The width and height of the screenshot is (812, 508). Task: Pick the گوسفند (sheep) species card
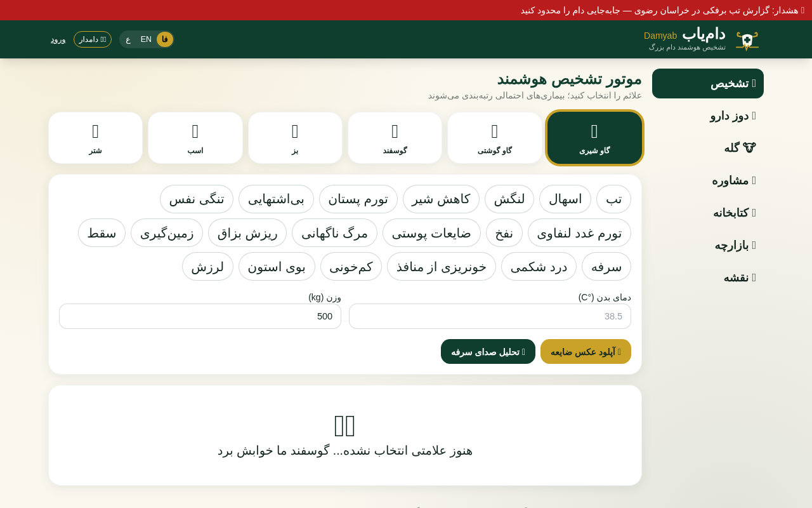395,138
